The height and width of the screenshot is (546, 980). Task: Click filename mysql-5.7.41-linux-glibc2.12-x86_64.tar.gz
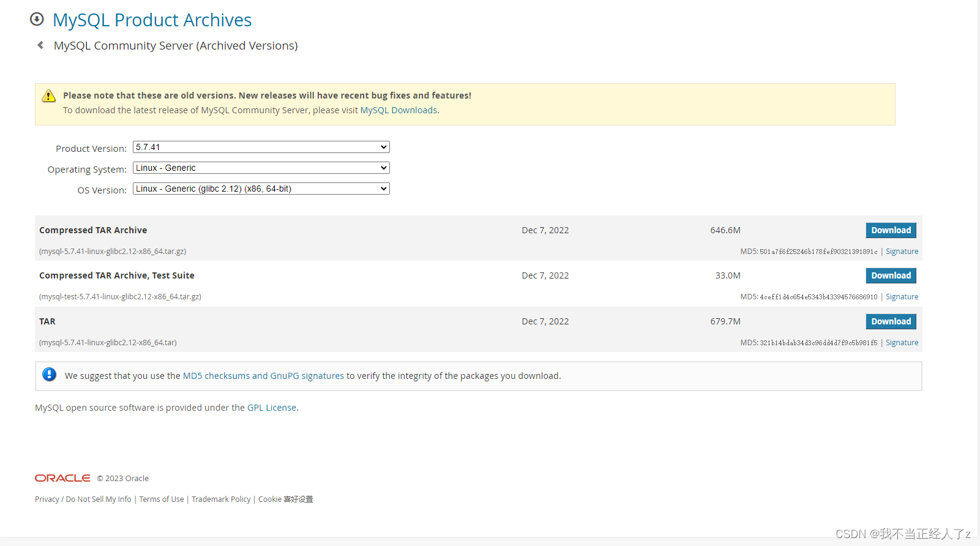point(113,252)
